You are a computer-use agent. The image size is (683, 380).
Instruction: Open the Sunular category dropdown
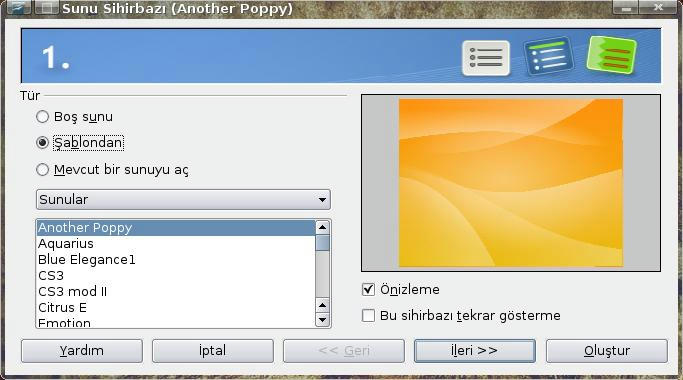coord(183,200)
